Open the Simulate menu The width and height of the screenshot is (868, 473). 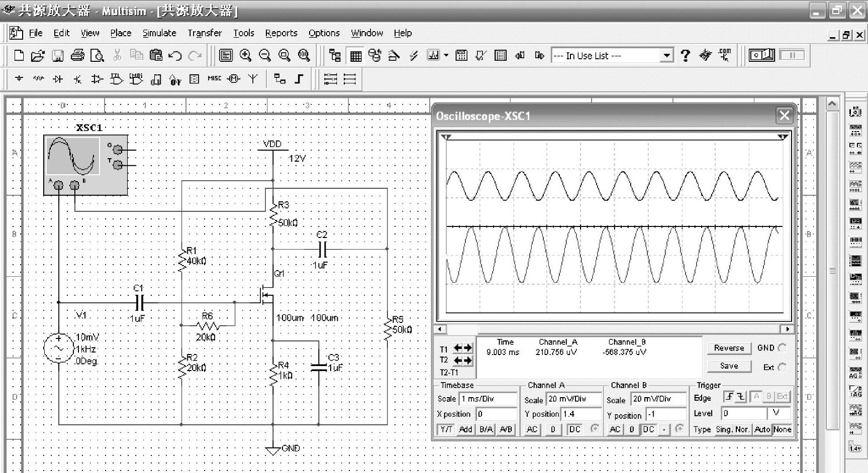click(159, 33)
